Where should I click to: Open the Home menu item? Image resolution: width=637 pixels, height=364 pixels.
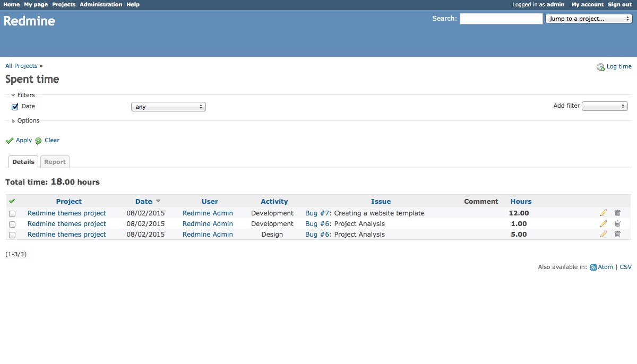(12, 4)
